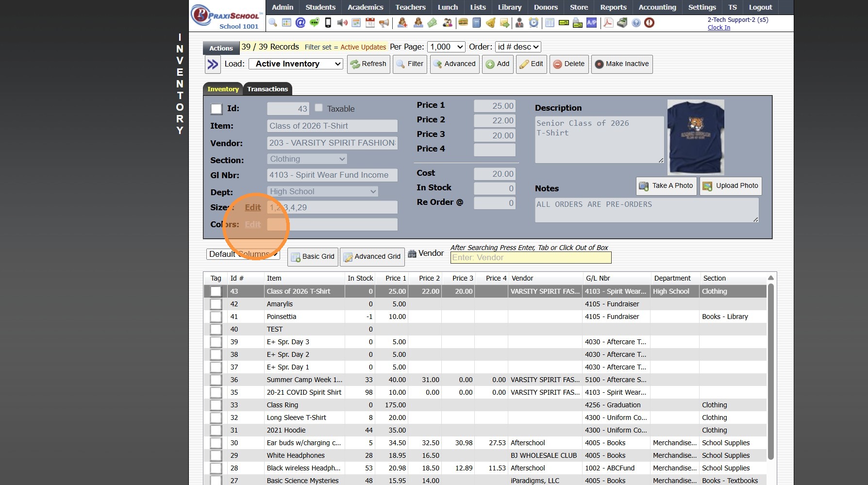Screen dimensions: 868x485
Task: Check the box next to Id field
Action: 217,109
